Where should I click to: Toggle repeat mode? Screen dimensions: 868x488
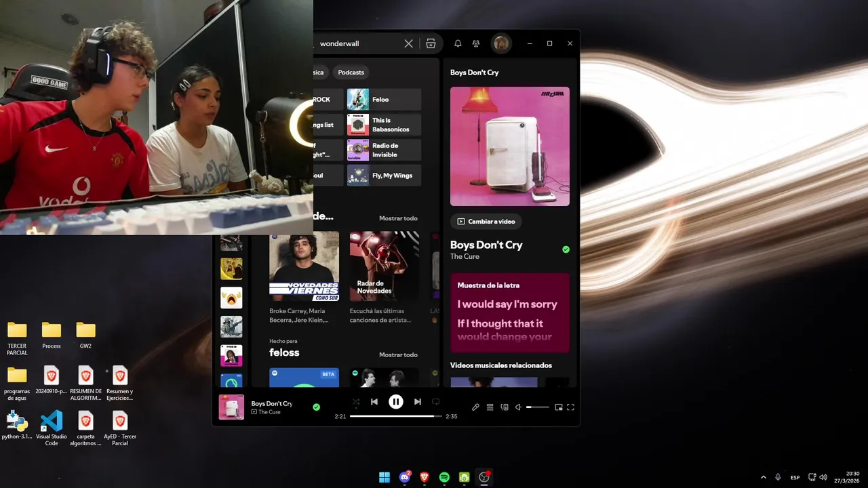point(436,402)
